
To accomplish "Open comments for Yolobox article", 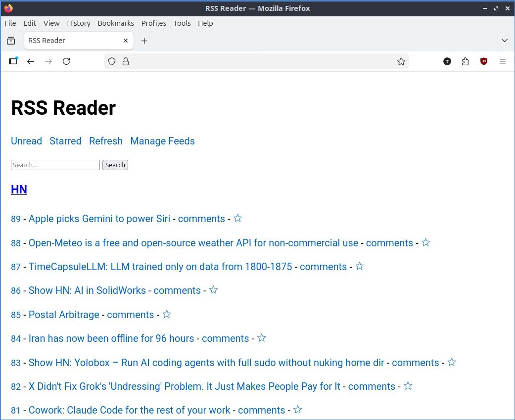I will [x=415, y=363].
